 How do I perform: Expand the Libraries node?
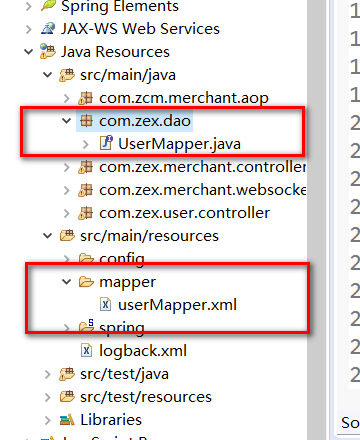[48, 420]
